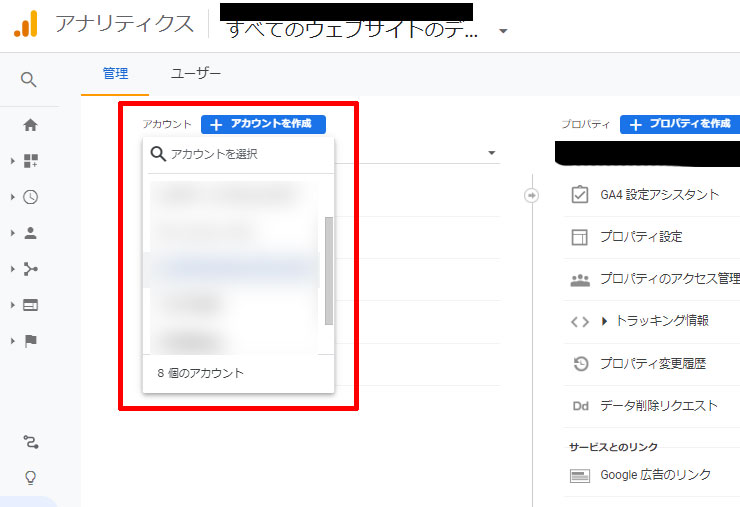Open the Discover lightbulb icon

pyautogui.click(x=30, y=477)
